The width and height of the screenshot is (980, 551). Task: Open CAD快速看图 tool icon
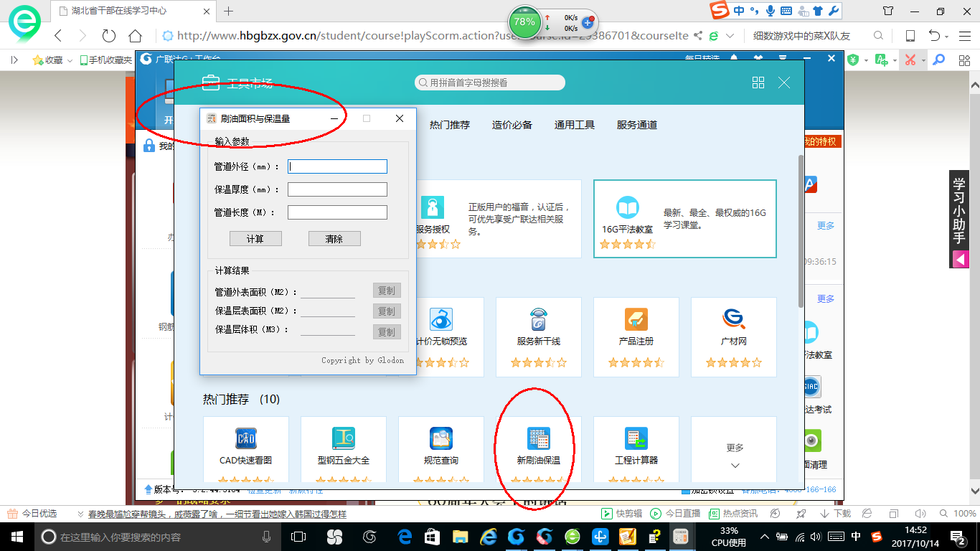pos(246,438)
